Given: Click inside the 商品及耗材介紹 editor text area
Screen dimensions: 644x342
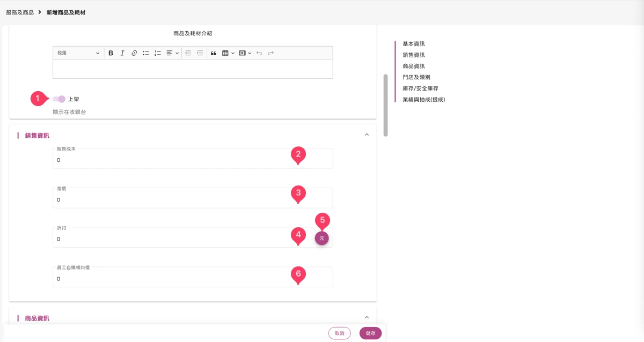Looking at the screenshot, I should point(193,69).
